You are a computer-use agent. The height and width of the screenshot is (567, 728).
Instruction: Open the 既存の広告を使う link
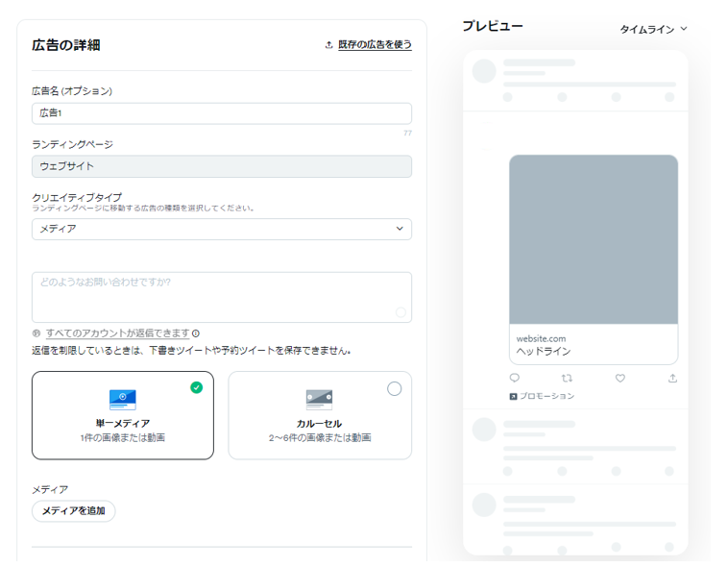click(375, 44)
